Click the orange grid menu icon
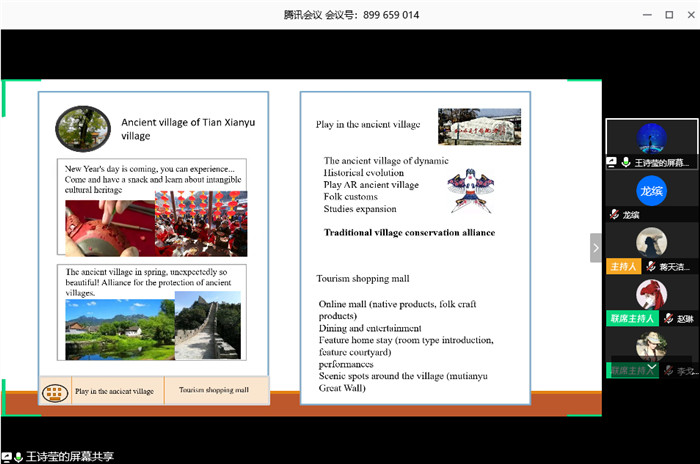This screenshot has width=700, height=464. coord(54,391)
